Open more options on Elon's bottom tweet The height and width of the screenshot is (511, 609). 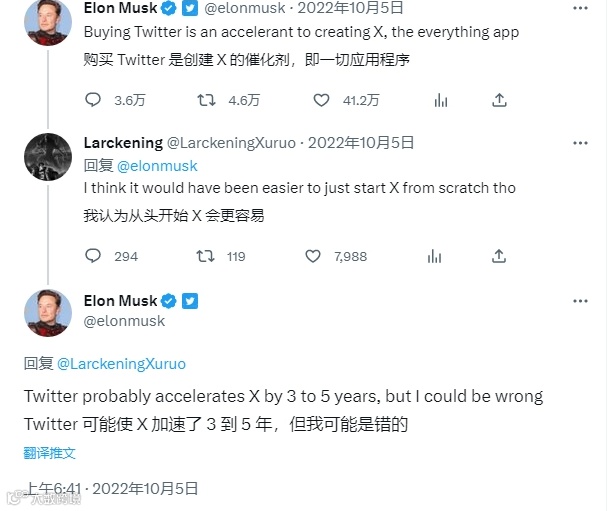pyautogui.click(x=579, y=301)
